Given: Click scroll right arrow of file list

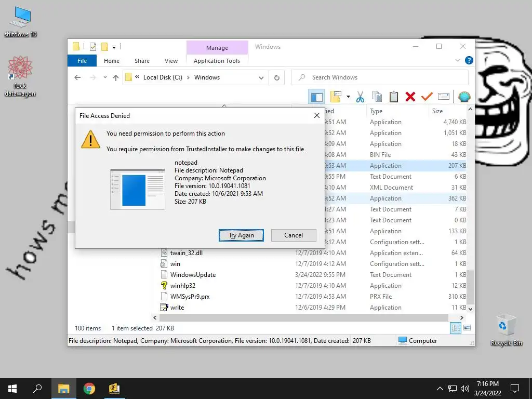Looking at the screenshot, I should point(461,317).
